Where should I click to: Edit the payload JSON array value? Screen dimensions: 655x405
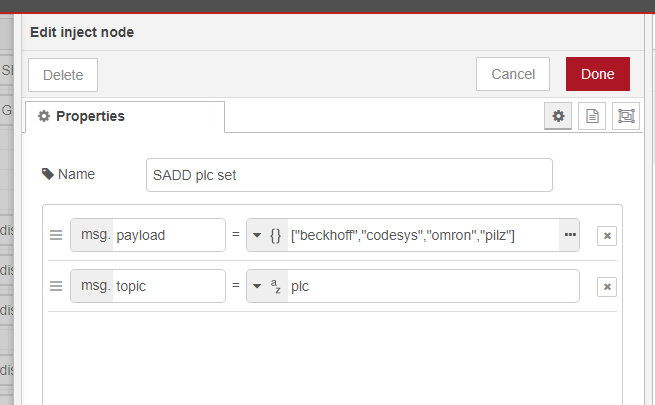(423, 235)
